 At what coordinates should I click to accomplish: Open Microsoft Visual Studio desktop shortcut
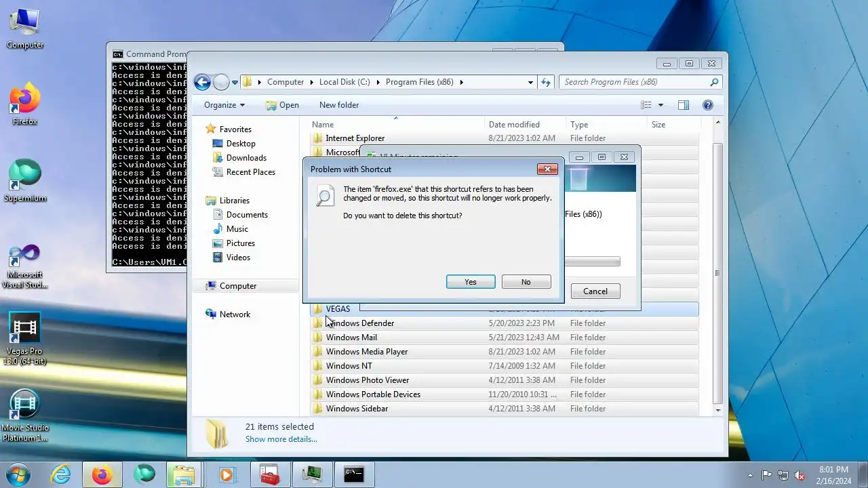25,266
